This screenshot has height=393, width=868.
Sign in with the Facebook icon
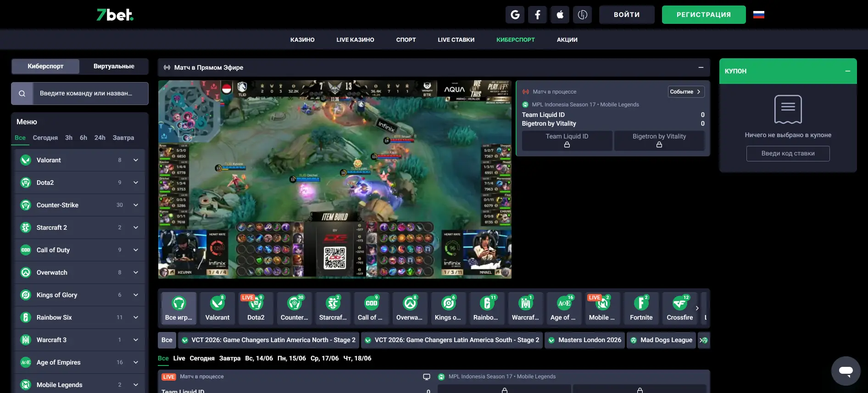pyautogui.click(x=537, y=15)
